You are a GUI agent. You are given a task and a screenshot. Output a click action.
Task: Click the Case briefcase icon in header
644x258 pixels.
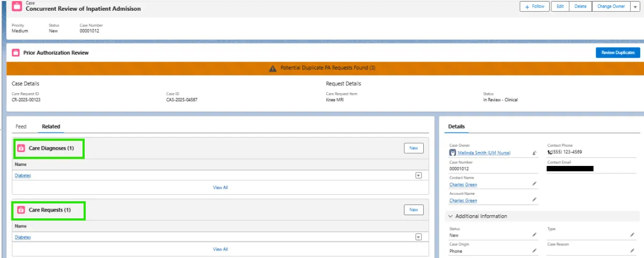[x=16, y=7]
